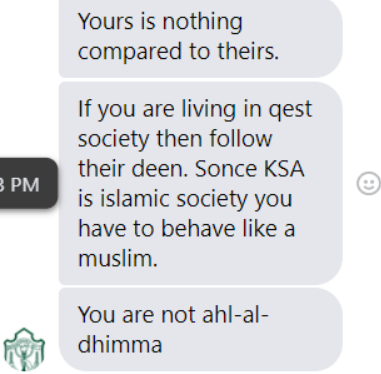Screen dimensions: 381x374
Task: Click the word "islamic" in the message
Action: pyautogui.click(x=135, y=199)
